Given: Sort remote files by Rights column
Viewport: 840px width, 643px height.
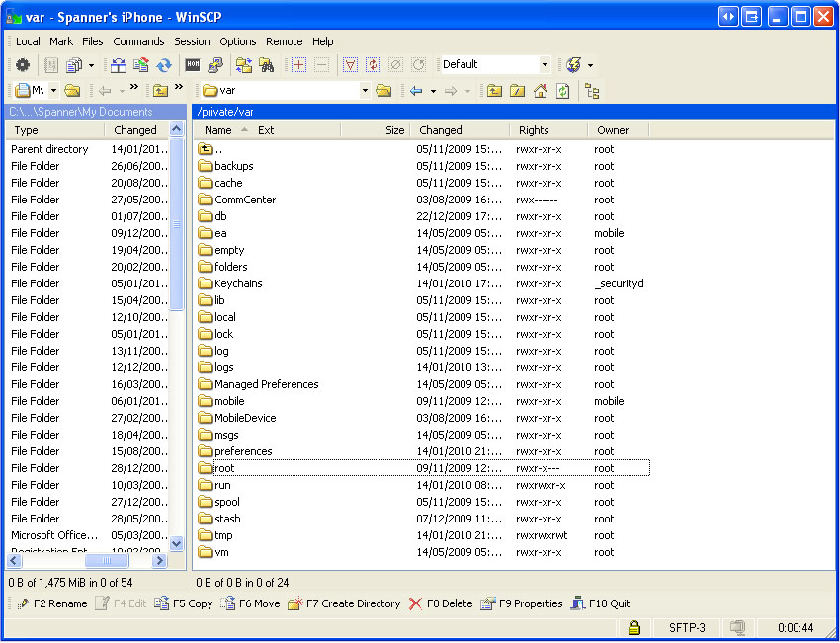Looking at the screenshot, I should pos(547,130).
